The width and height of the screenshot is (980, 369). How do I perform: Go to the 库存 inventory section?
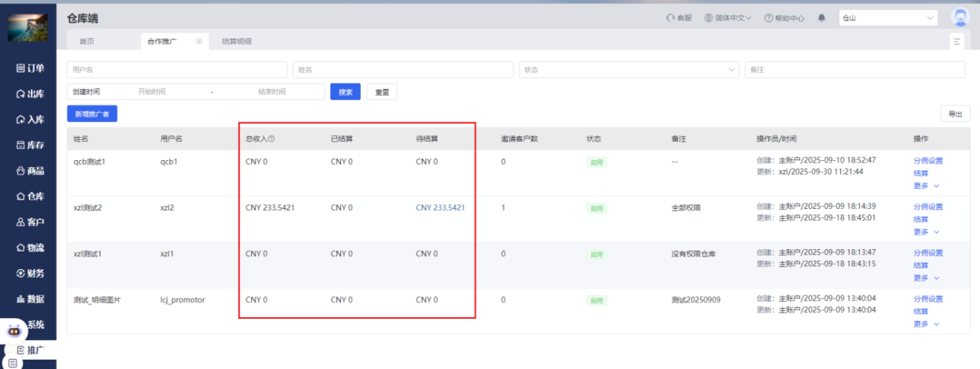point(30,145)
